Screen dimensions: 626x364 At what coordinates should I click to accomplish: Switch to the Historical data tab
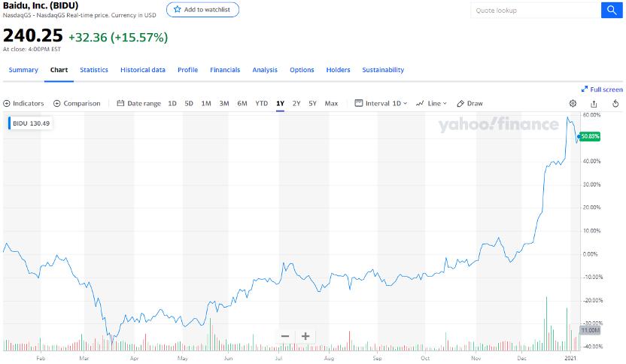(x=143, y=70)
